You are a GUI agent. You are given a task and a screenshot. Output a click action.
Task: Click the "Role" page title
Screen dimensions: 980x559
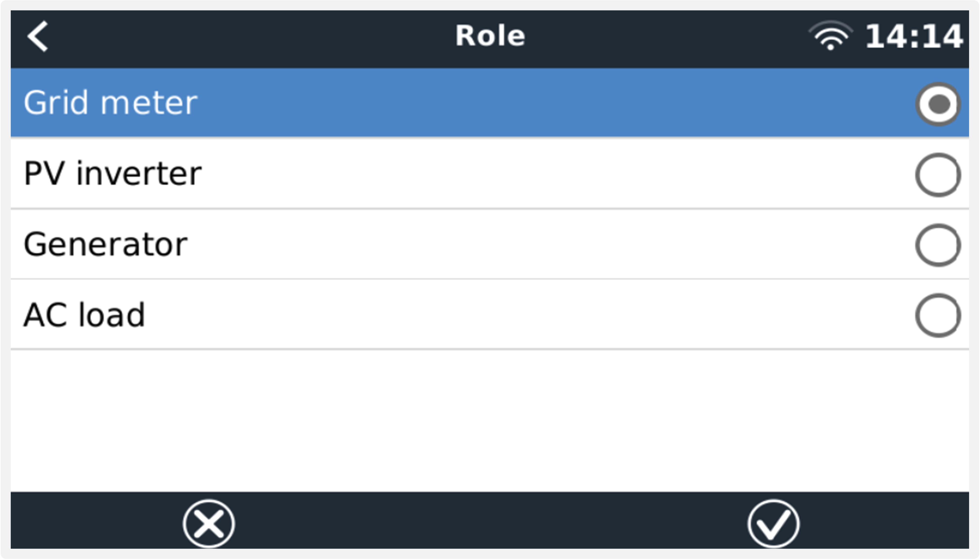490,36
